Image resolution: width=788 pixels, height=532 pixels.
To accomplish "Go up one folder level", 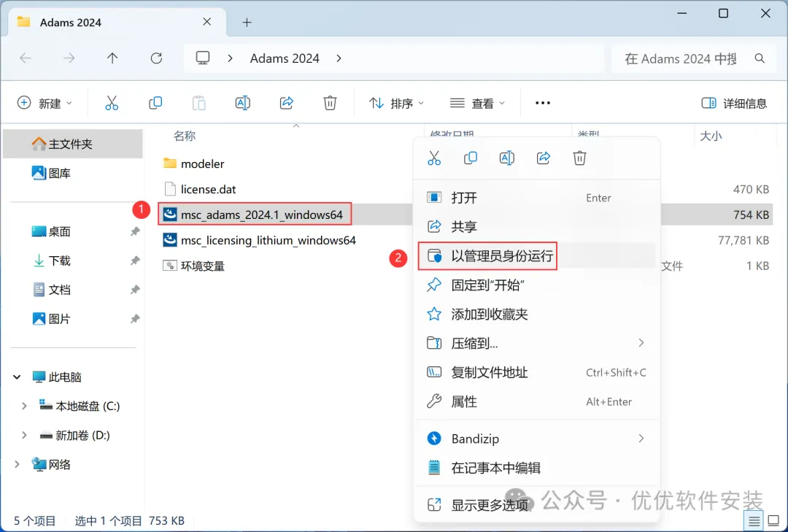I will coord(112,58).
